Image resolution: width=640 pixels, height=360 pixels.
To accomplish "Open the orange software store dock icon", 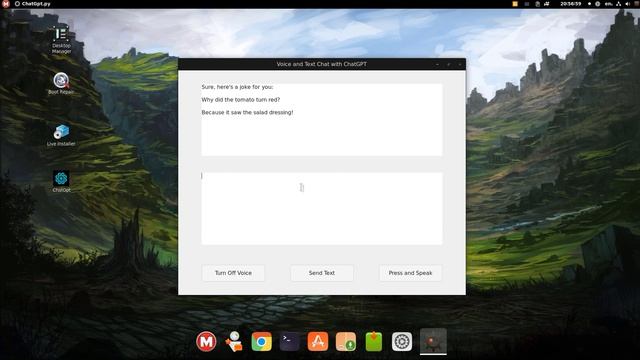I will tap(318, 341).
